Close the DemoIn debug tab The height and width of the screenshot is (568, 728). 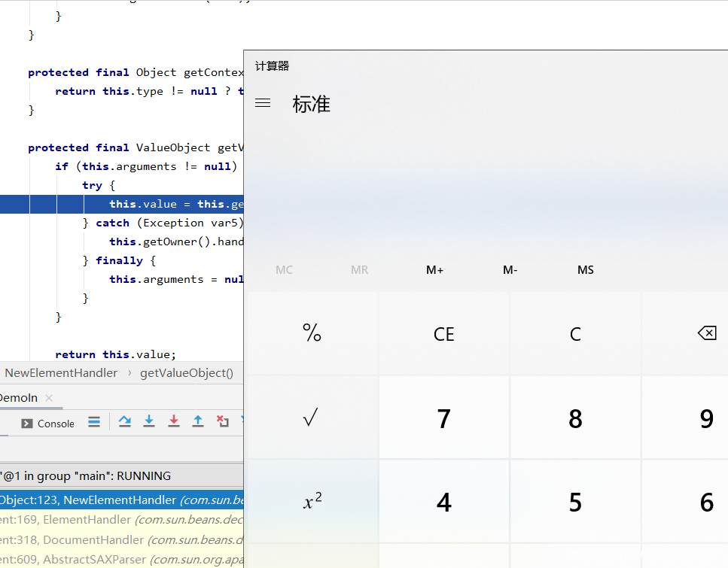[x=49, y=397]
